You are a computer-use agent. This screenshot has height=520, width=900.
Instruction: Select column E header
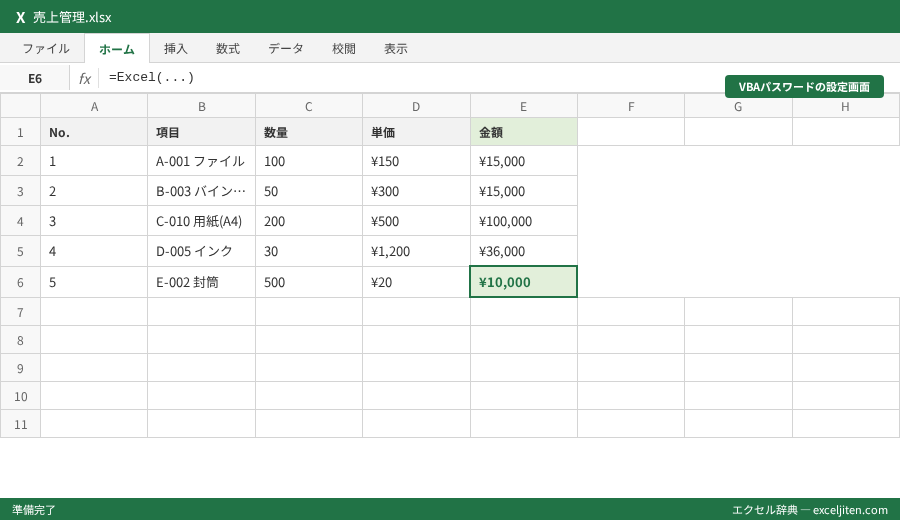[523, 107]
